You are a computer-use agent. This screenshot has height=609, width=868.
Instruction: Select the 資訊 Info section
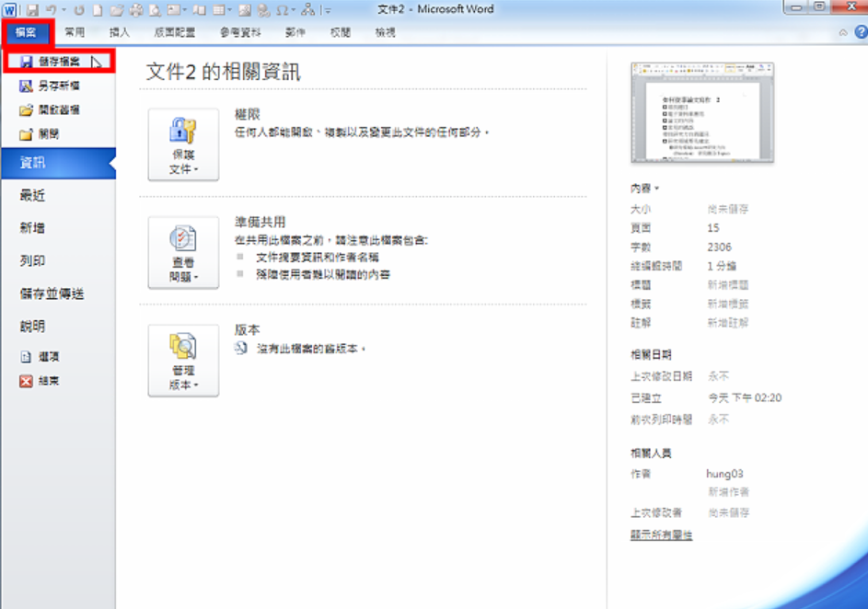point(59,163)
